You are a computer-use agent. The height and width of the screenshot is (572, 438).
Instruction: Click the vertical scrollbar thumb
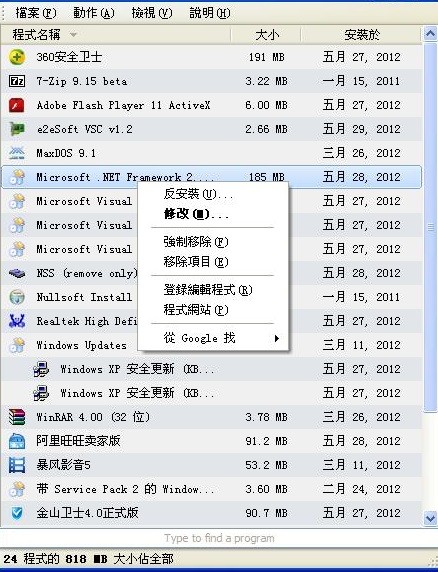coord(430,227)
